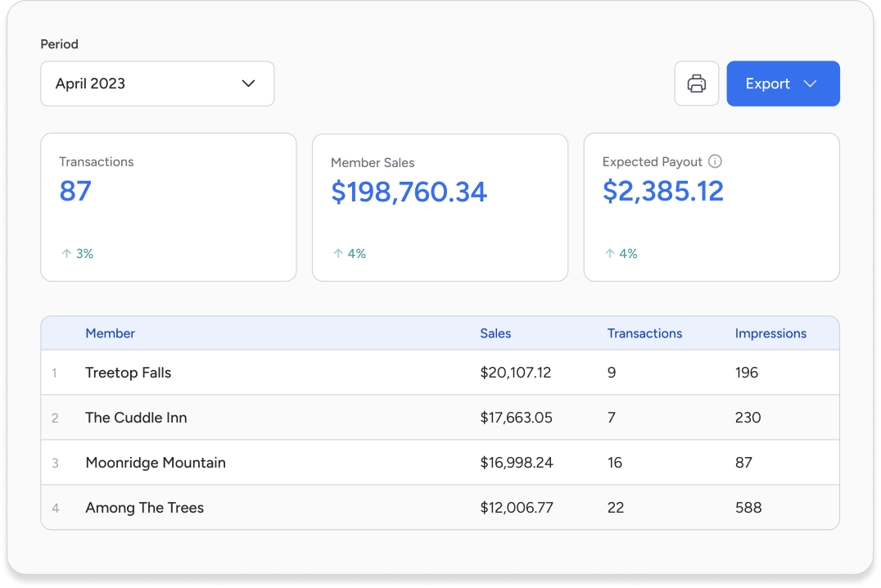
Task: Click the Transactions column header
Action: click(x=644, y=333)
